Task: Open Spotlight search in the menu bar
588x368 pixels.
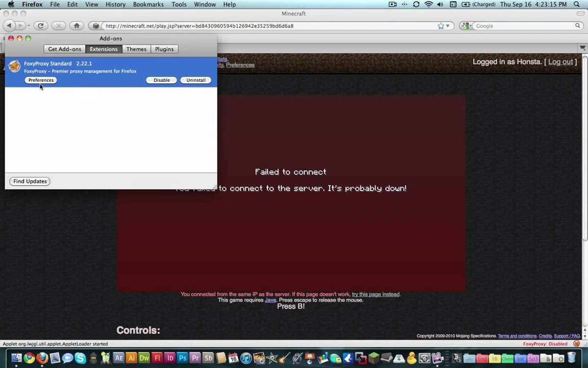Action: coord(577,5)
